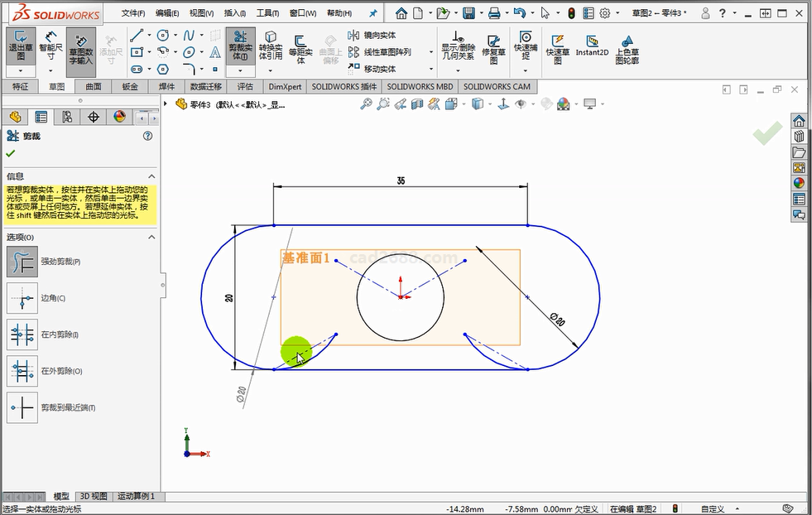Click the 等距实体 Offset Entities tool
This screenshot has width=812, height=515.
click(x=300, y=48)
